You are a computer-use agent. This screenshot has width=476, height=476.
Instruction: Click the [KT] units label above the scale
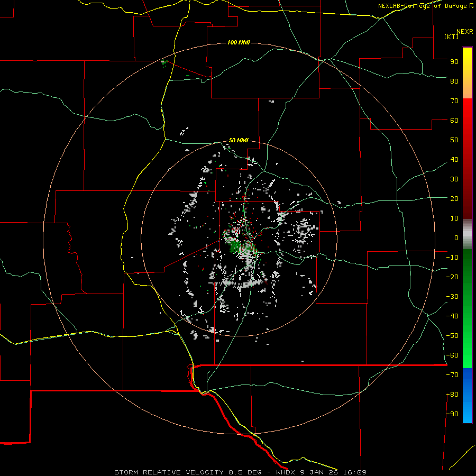[x=452, y=36]
